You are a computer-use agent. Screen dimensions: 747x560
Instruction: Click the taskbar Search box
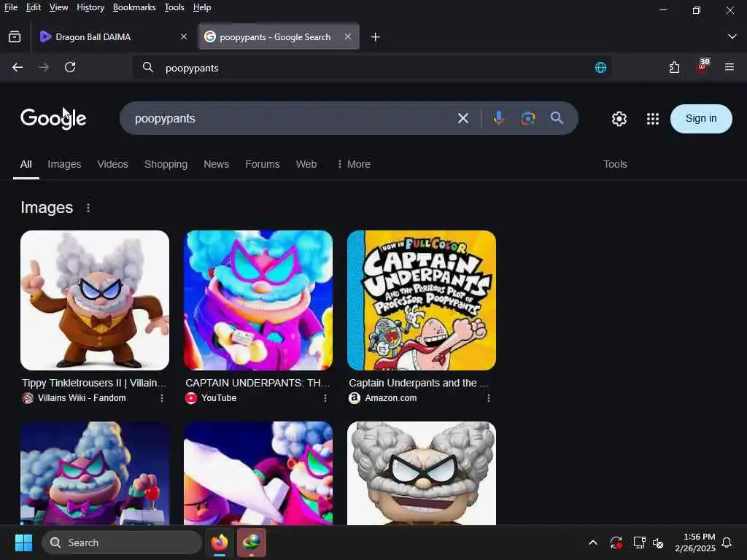(122, 542)
